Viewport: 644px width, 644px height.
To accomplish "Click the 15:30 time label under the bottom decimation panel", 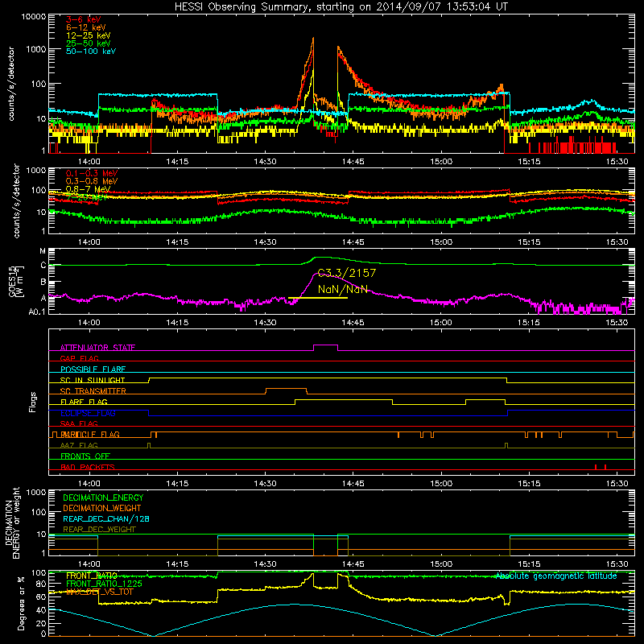I will 617,564.
